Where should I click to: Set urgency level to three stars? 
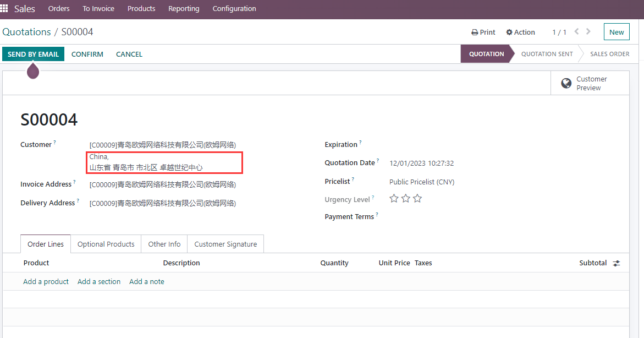417,199
